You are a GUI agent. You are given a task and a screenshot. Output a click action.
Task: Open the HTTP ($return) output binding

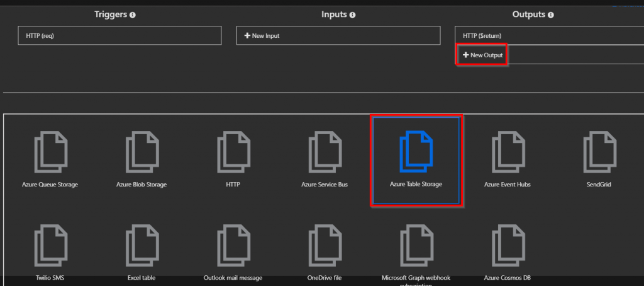[x=548, y=36]
